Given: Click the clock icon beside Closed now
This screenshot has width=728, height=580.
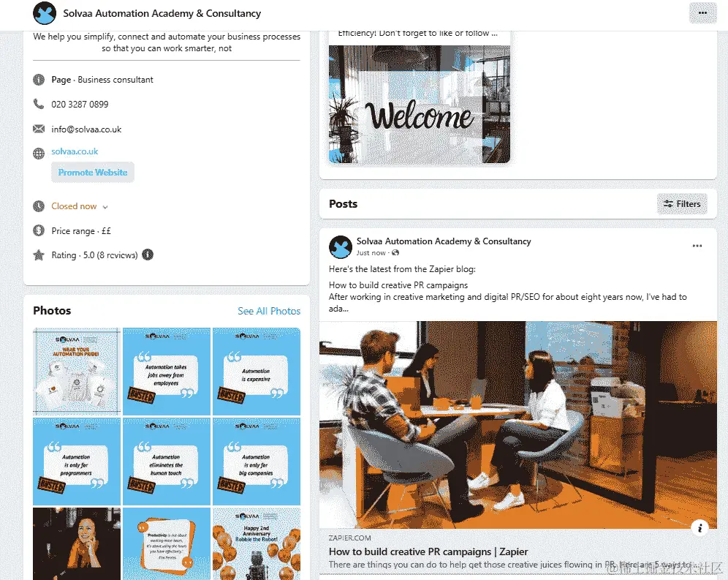Looking at the screenshot, I should tap(39, 206).
